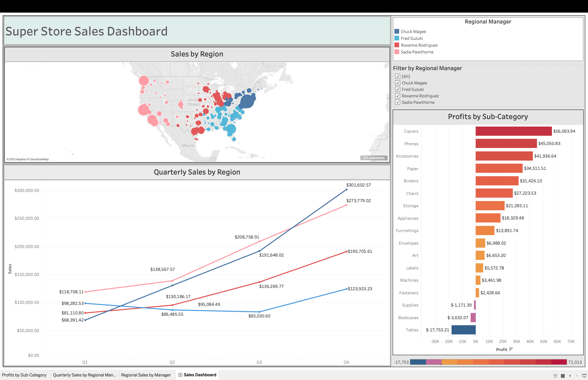The width and height of the screenshot is (588, 380).
Task: Toggle the Roxanne Rodriguez filter checkbox
Action: pos(397,96)
